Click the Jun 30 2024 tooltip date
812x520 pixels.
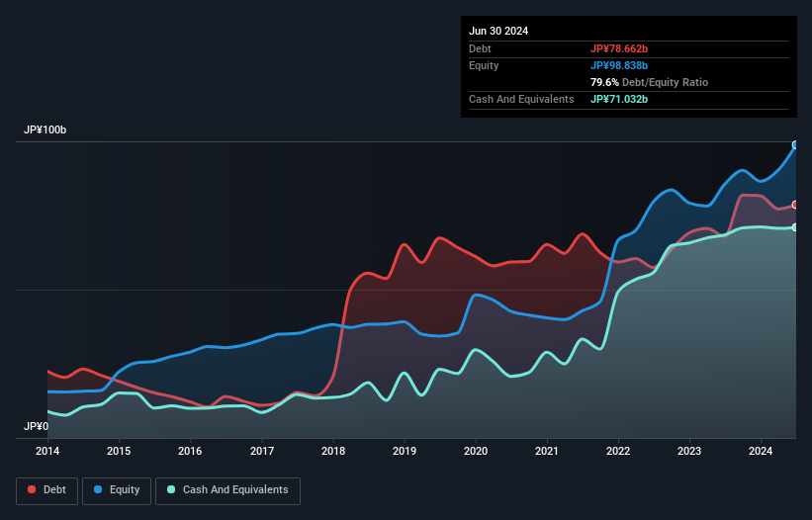tap(498, 31)
